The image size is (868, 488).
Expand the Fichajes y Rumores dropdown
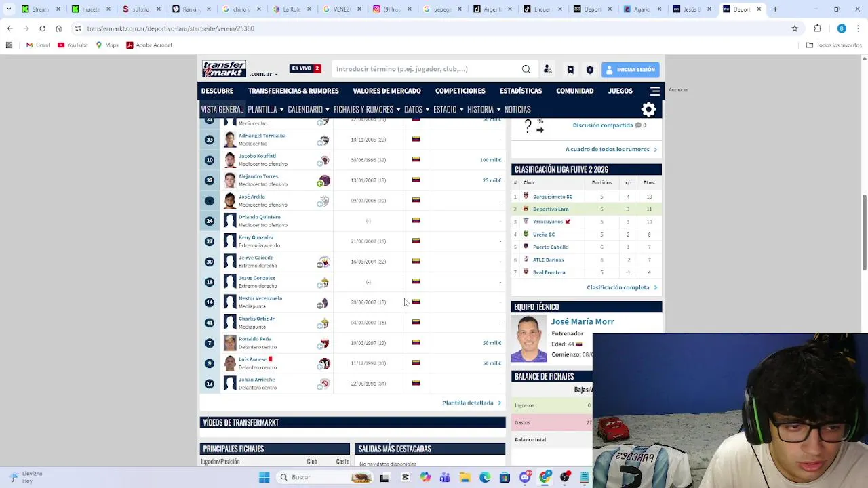[x=366, y=109]
